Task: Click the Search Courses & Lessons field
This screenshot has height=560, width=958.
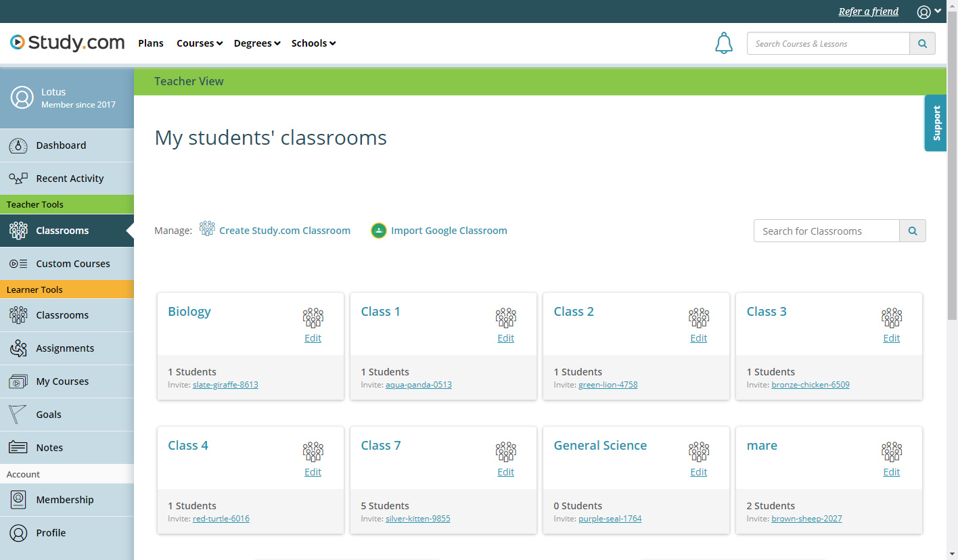Action: coord(828,43)
